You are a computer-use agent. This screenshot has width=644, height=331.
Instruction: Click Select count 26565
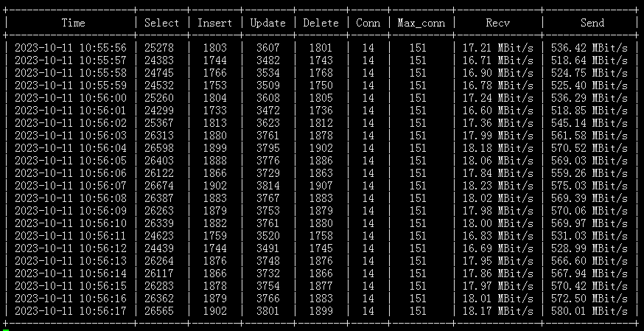click(159, 311)
